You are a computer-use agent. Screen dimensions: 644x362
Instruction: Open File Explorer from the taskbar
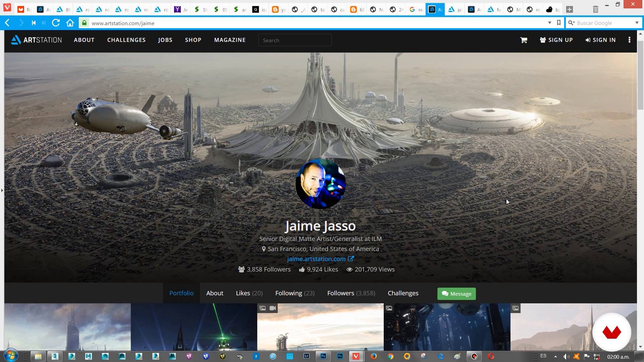(38, 356)
